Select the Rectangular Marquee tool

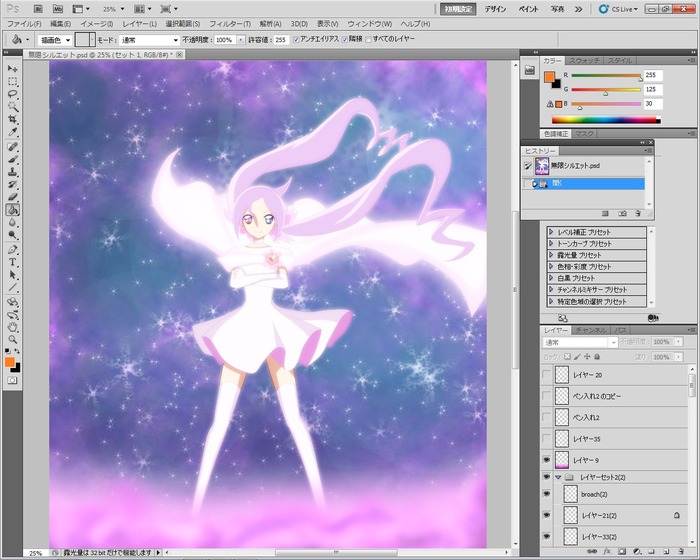[x=12, y=82]
